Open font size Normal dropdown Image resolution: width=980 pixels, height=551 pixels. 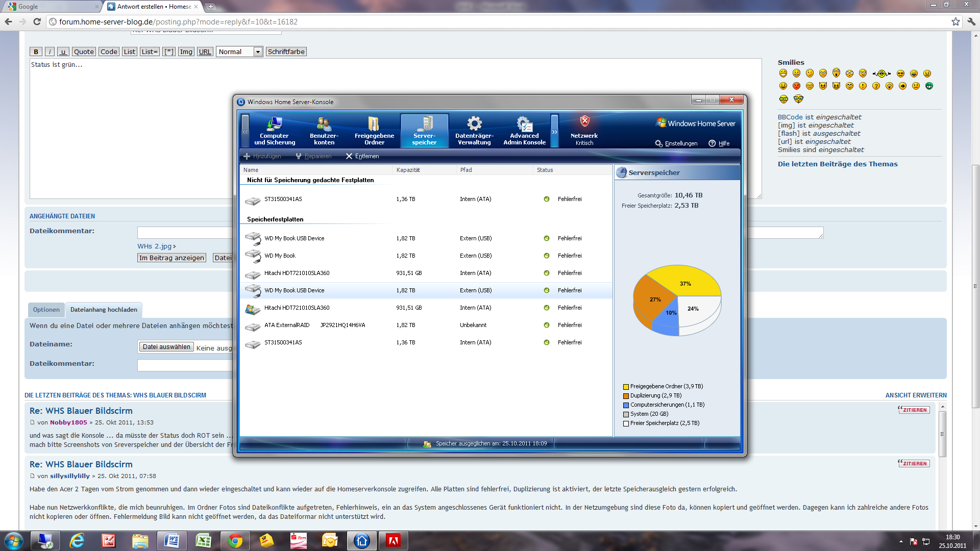tap(239, 52)
